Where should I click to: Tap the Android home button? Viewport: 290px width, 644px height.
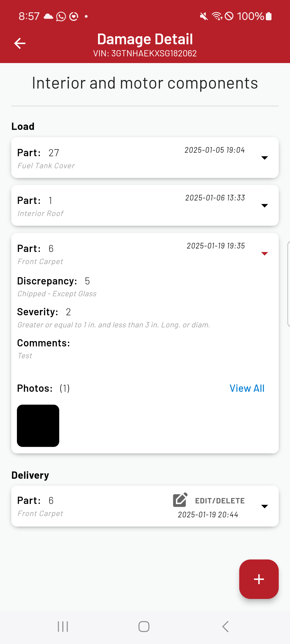coord(144,627)
